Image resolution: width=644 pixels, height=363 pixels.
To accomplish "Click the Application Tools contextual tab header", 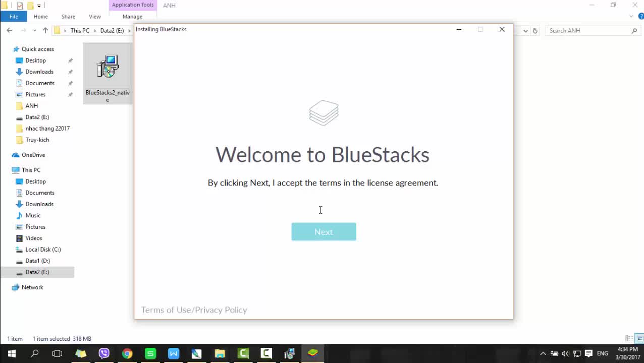I will (x=133, y=5).
